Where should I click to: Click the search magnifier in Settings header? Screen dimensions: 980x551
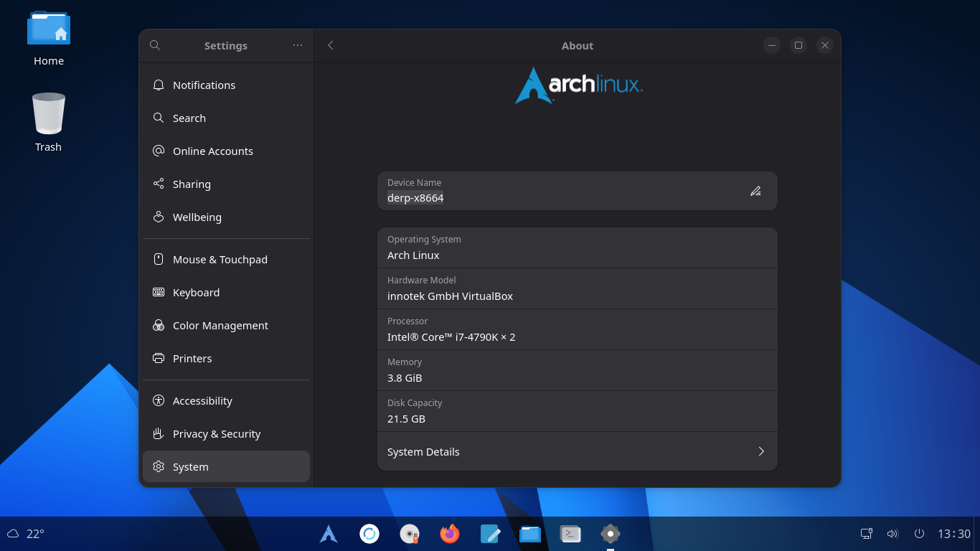click(x=154, y=45)
